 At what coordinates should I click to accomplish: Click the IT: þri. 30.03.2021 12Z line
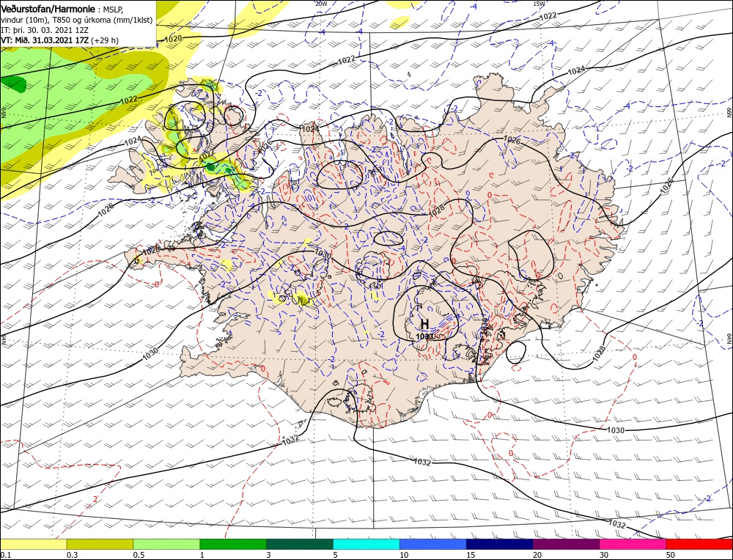[x=43, y=30]
